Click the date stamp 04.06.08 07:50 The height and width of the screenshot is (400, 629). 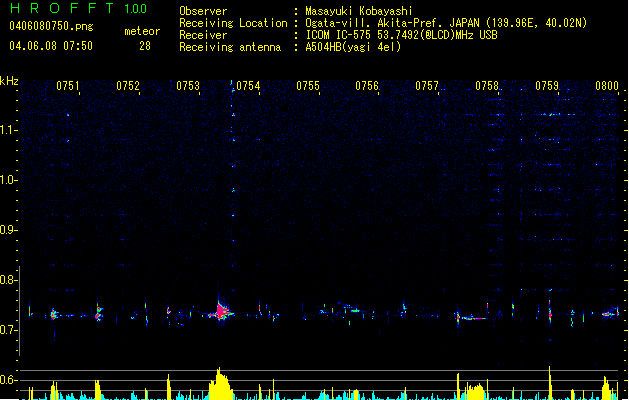tap(51, 46)
